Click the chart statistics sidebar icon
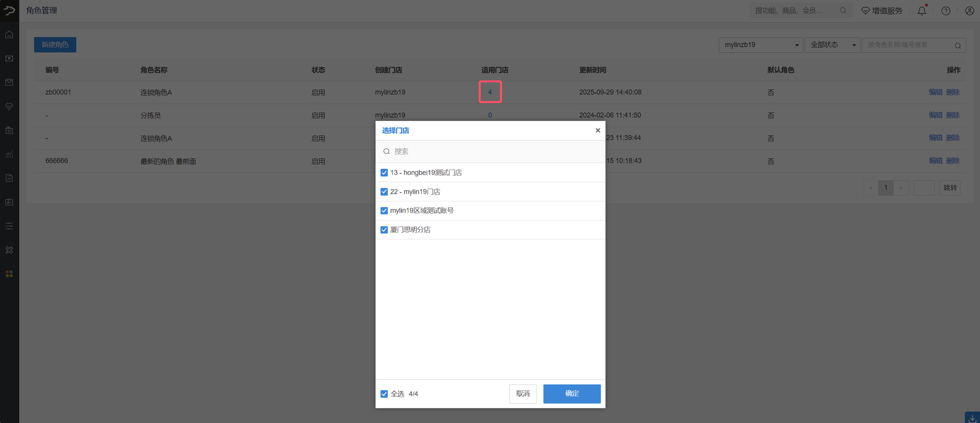The width and height of the screenshot is (980, 423). click(x=9, y=154)
